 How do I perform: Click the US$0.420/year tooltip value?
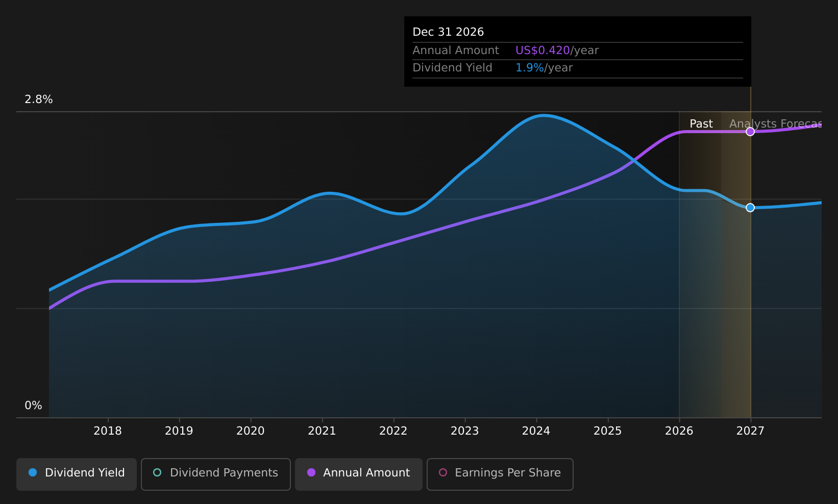[557, 51]
